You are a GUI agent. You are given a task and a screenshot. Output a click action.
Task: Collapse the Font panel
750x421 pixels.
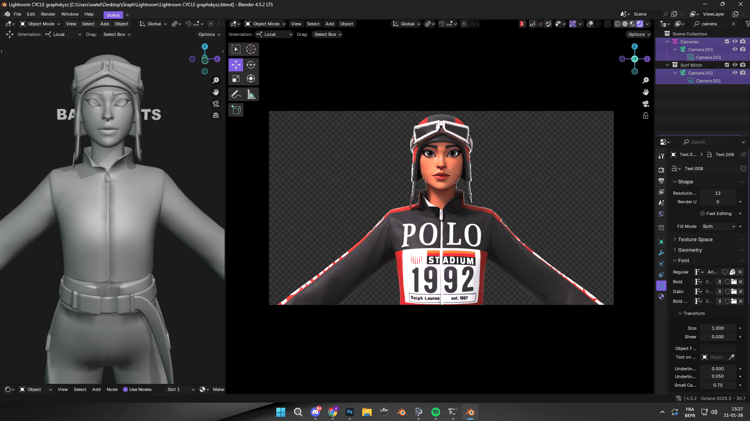682,261
